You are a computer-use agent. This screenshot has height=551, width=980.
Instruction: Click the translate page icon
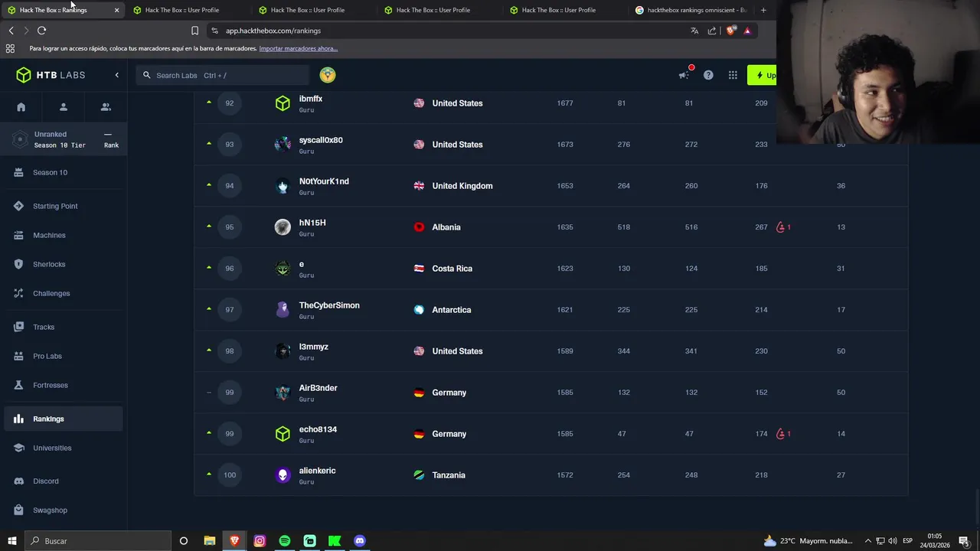pyautogui.click(x=694, y=31)
